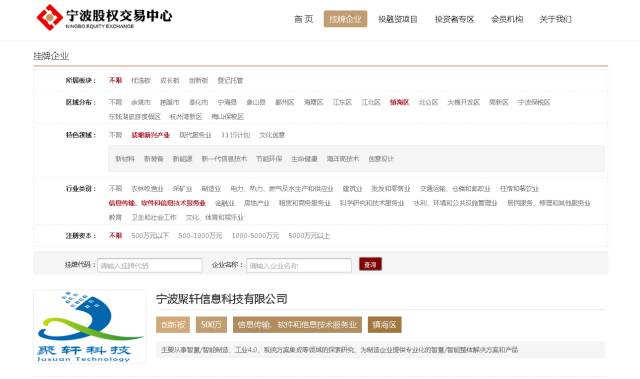Select 镇海区 in the 区域分布 filter row
Viewport: 640px width, 379px height.
(399, 102)
